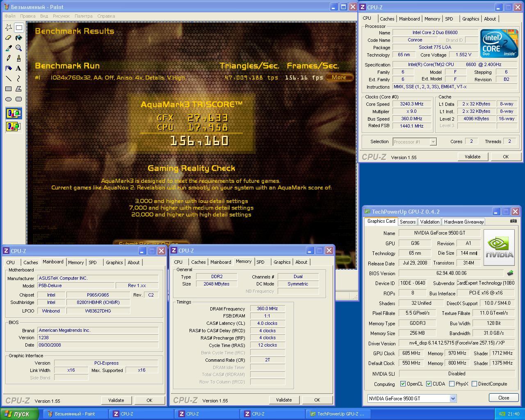This screenshot has height=420, width=525.
Task: Pick the Color Picker eyedropper tool
Action: (x=8, y=48)
